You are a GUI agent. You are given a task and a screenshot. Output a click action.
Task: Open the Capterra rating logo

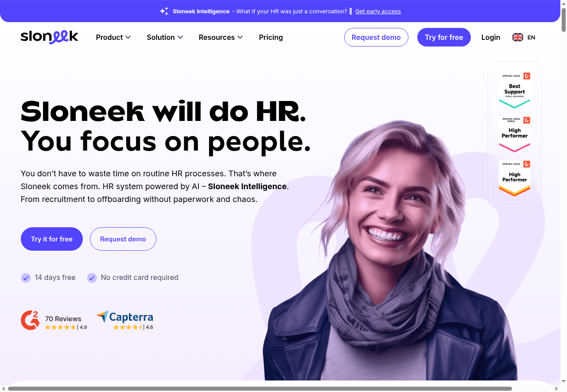point(124,320)
